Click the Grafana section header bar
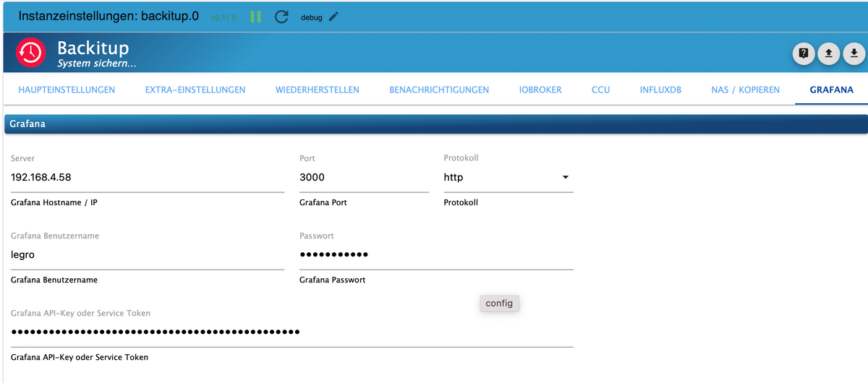868x383 pixels. coord(435,124)
